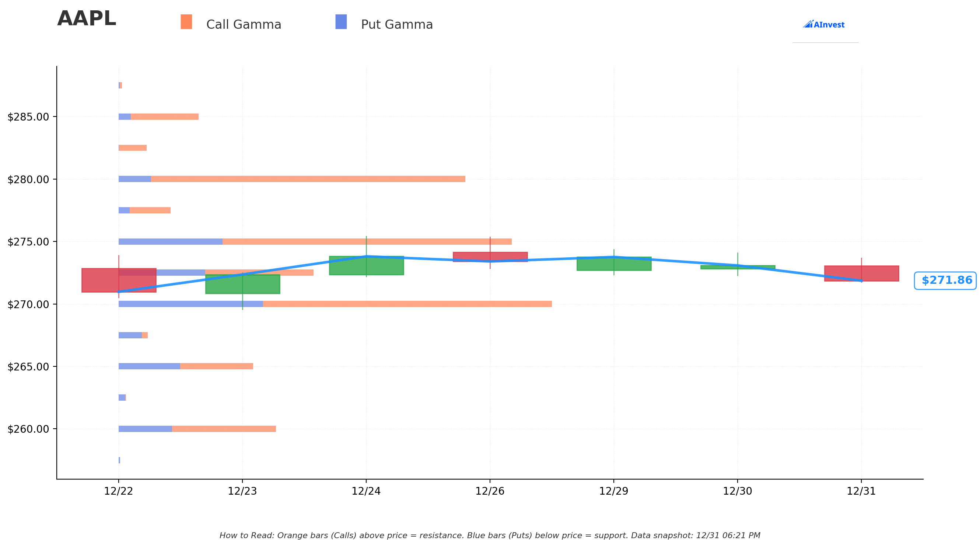Click the $265.00 price axis label
This screenshot has width=980, height=547.
28,366
